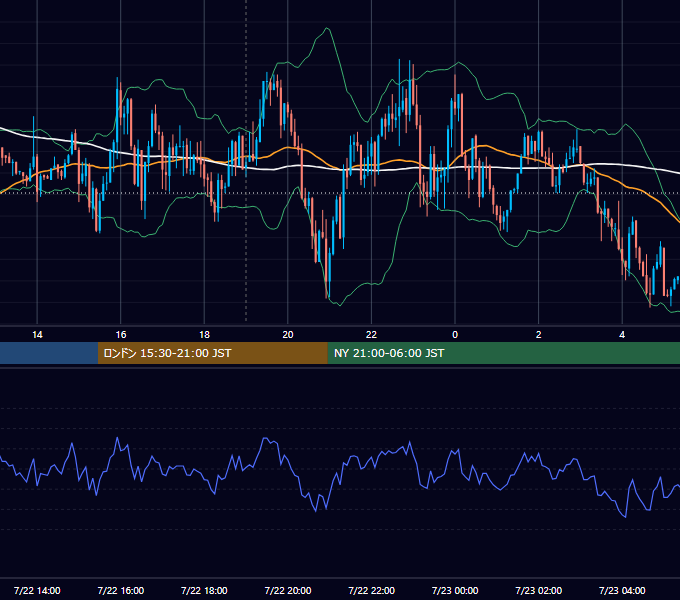Viewport: 680px width, 600px height.
Task: Click the 7/22 20:00 label on the lower axis
Action: [x=288, y=590]
